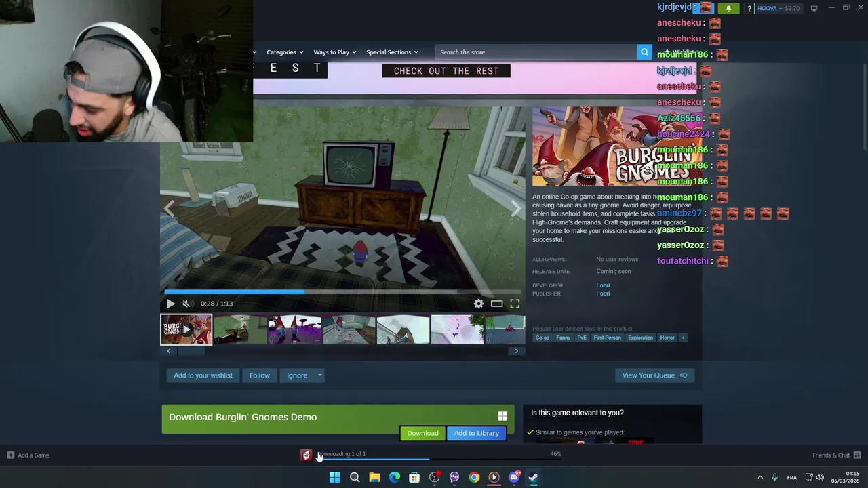Open the Fobri publisher link
The image size is (868, 488).
pyautogui.click(x=603, y=293)
